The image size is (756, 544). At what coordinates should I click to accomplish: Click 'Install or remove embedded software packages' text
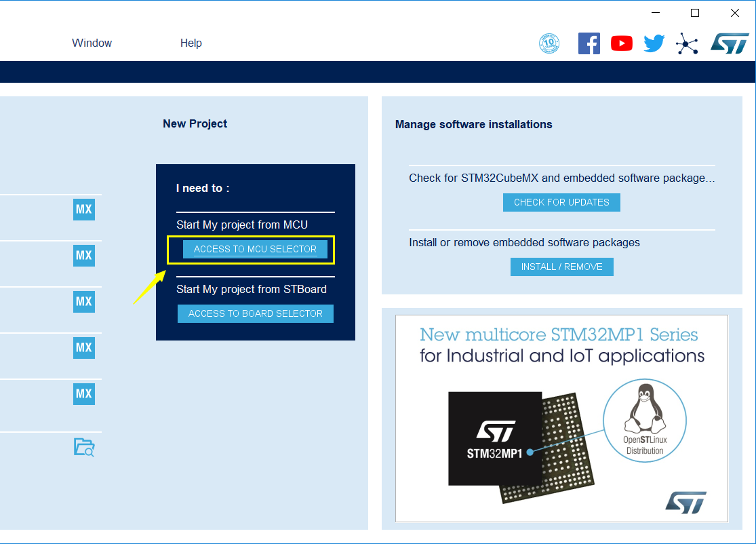pyautogui.click(x=524, y=243)
